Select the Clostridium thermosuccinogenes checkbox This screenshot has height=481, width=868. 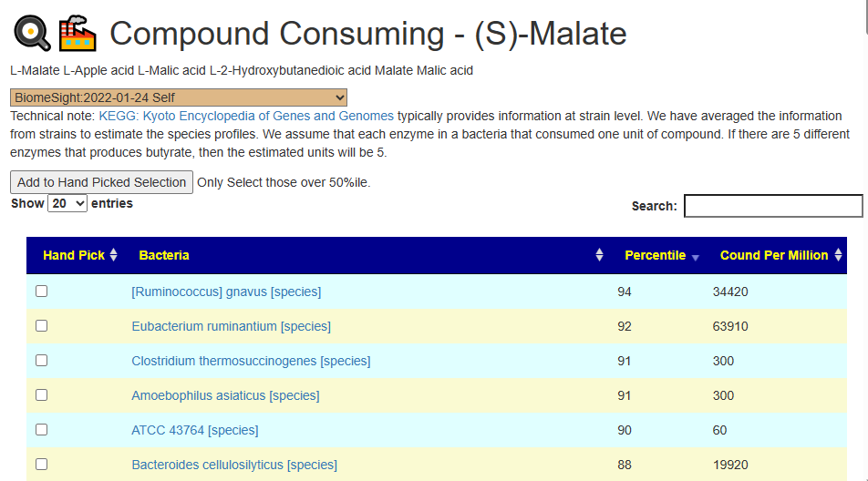pos(42,361)
